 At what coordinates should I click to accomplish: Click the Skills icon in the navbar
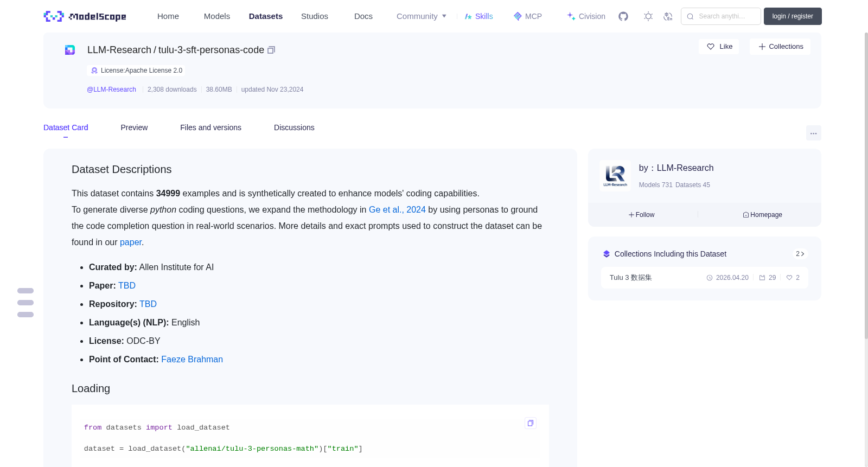pyautogui.click(x=468, y=16)
